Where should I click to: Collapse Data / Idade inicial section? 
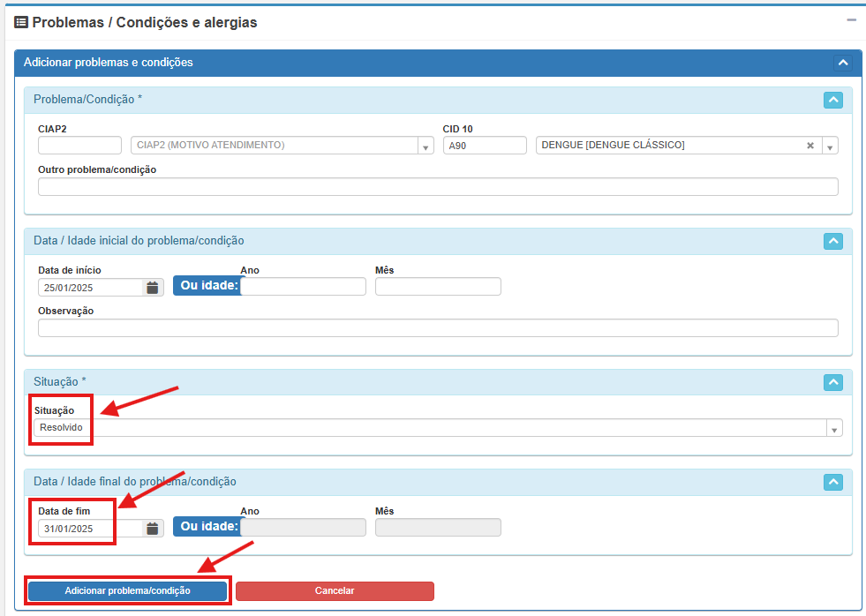pos(832,241)
